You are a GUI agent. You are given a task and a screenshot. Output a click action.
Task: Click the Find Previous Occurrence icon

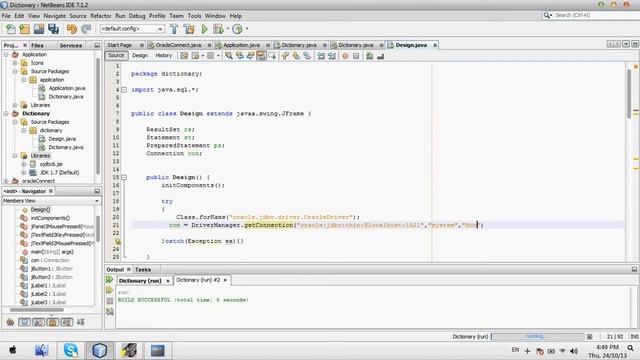coord(240,56)
